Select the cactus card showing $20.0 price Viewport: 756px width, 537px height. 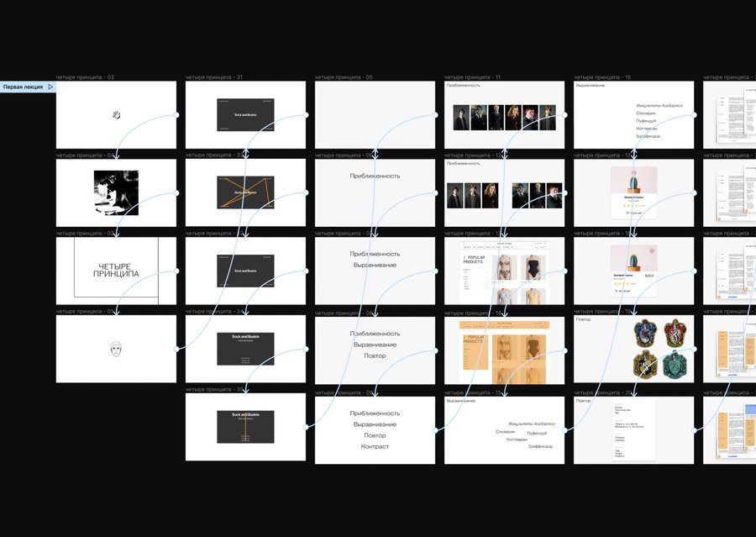(633, 271)
